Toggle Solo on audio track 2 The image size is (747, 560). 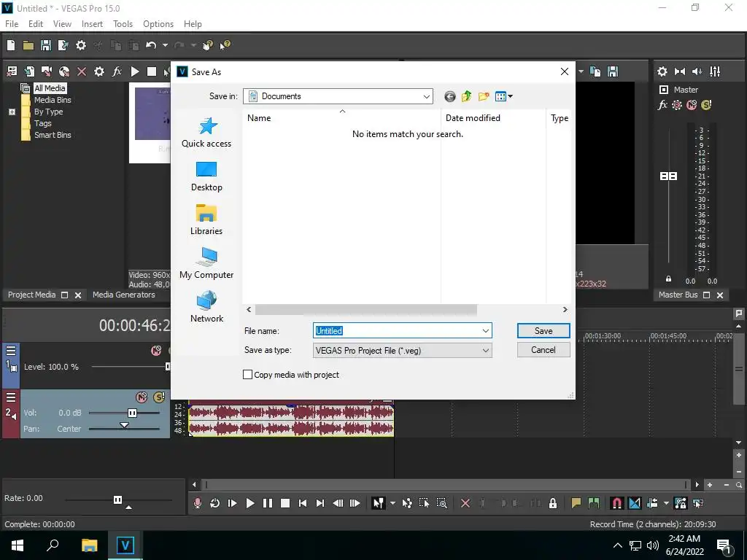(158, 397)
